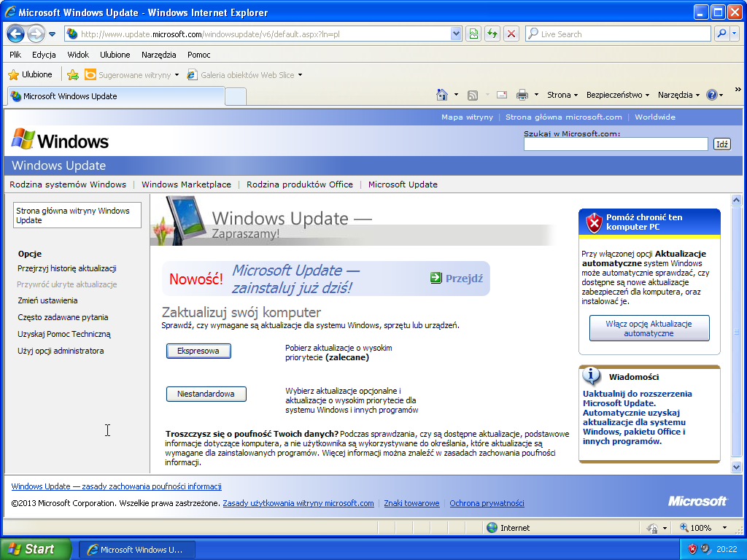Open Uaktualnij do rozszerzenia Microsoft Update news link
The height and width of the screenshot is (560, 747).
[638, 418]
